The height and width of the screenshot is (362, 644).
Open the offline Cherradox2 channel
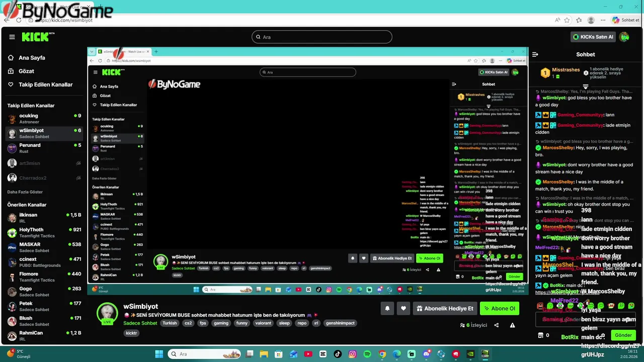point(44,178)
